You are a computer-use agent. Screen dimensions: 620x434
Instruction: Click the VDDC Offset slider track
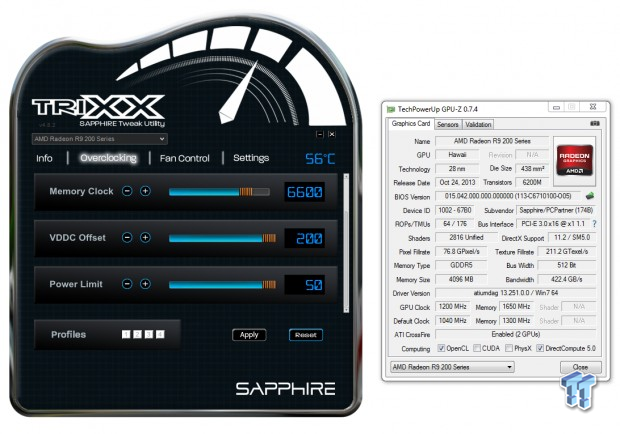(x=222, y=238)
